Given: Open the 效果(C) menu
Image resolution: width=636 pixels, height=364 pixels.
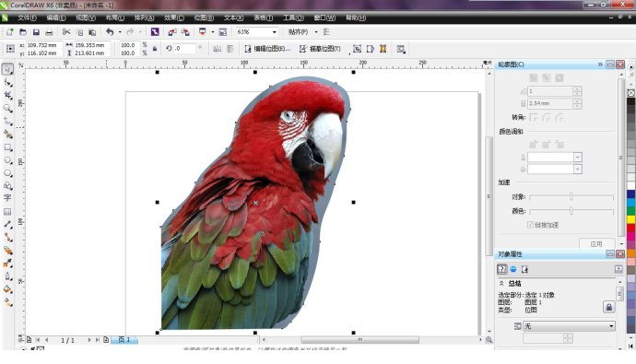Looking at the screenshot, I should pos(174,18).
